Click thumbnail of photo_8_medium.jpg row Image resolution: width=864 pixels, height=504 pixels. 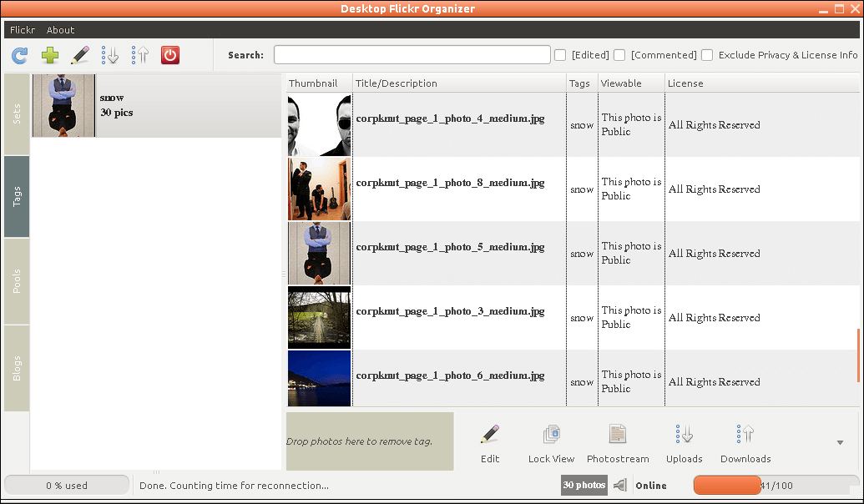tap(319, 189)
